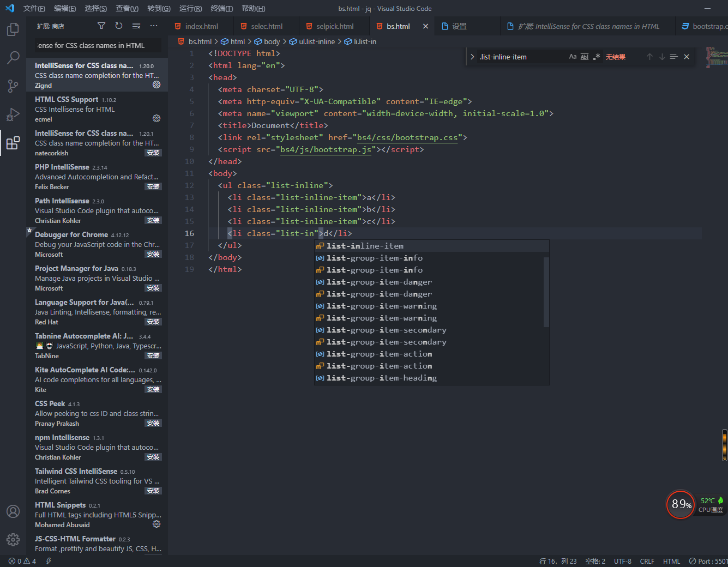Viewport: 728px width, 567px height.
Task: Install the Debugger for Chrome extension
Action: coord(153,254)
